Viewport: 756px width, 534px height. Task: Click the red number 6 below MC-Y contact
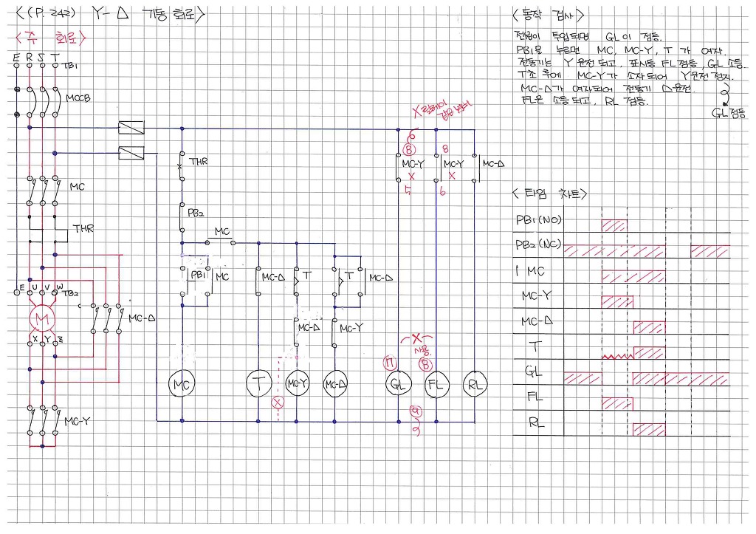tap(443, 191)
